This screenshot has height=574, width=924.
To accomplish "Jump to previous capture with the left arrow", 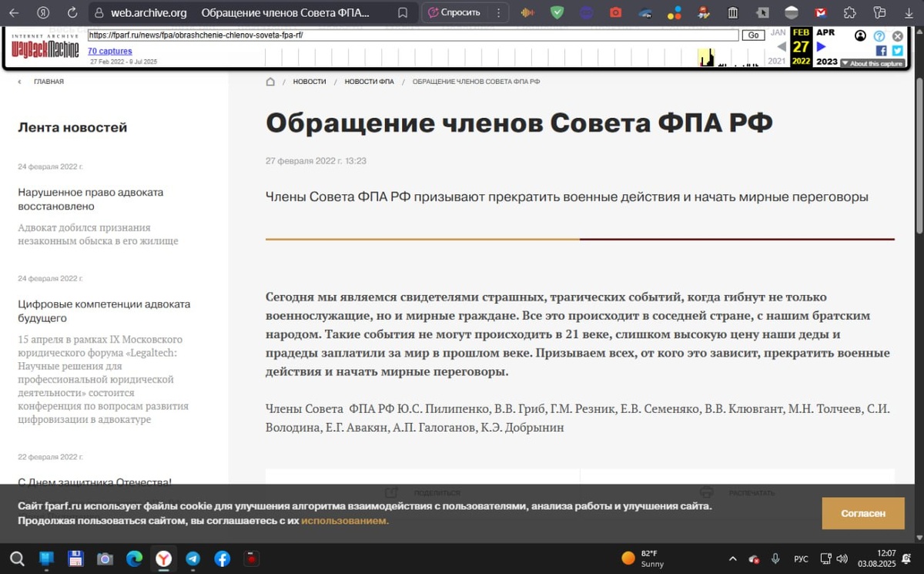I will tap(781, 47).
